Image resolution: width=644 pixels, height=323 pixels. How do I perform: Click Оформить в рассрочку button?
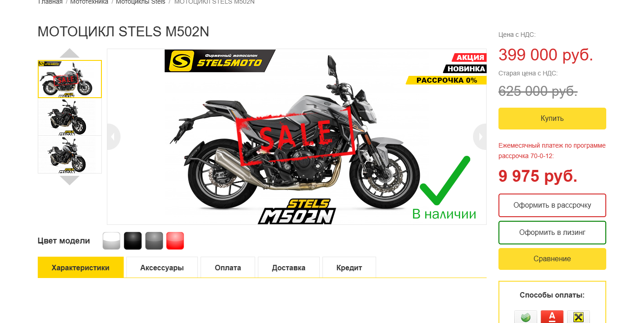[552, 205]
